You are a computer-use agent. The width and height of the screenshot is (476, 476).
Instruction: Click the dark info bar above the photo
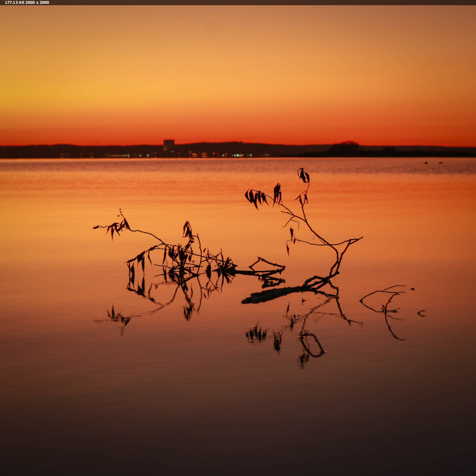pos(238,2)
